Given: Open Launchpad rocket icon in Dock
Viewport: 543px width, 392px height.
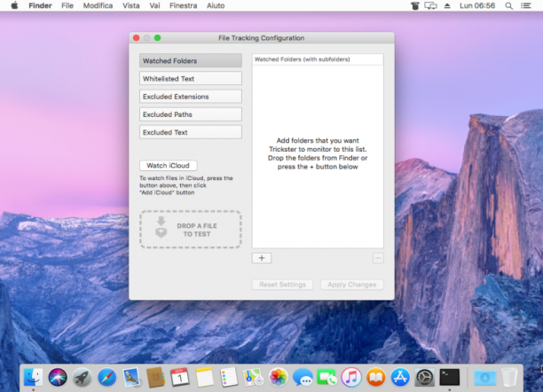Looking at the screenshot, I should click(x=83, y=377).
